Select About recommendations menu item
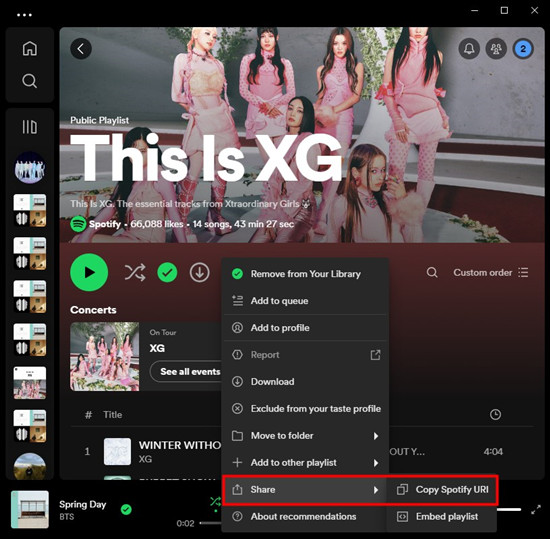 306,517
